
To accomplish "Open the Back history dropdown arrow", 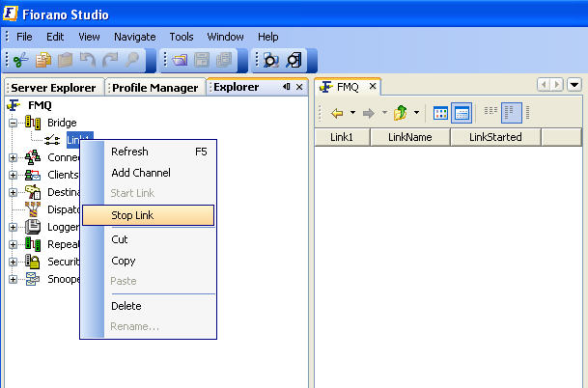I will [x=352, y=113].
